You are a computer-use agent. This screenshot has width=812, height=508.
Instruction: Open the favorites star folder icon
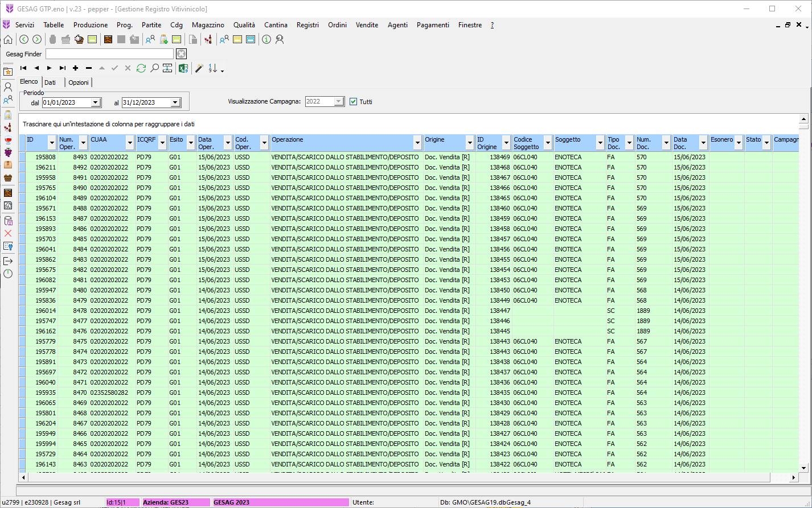click(x=8, y=72)
